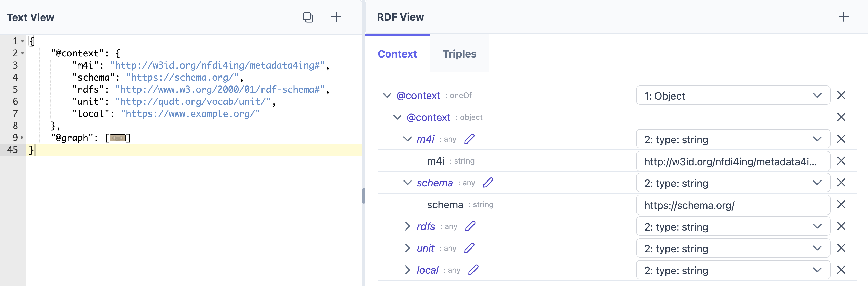The width and height of the screenshot is (868, 286).
Task: Open the rdfs 'type: string' dropdown
Action: coord(733,226)
